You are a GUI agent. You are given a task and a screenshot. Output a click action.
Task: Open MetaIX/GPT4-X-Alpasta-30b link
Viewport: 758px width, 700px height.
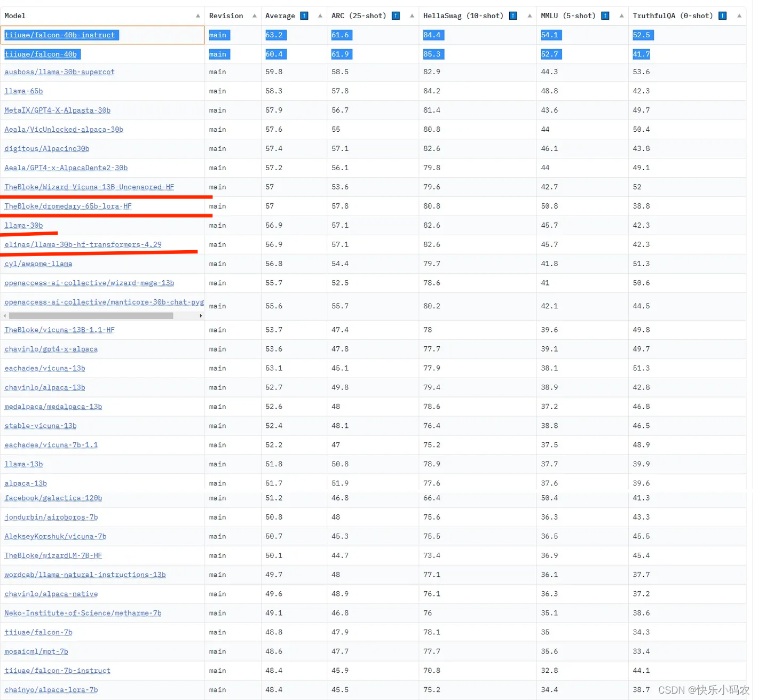58,110
